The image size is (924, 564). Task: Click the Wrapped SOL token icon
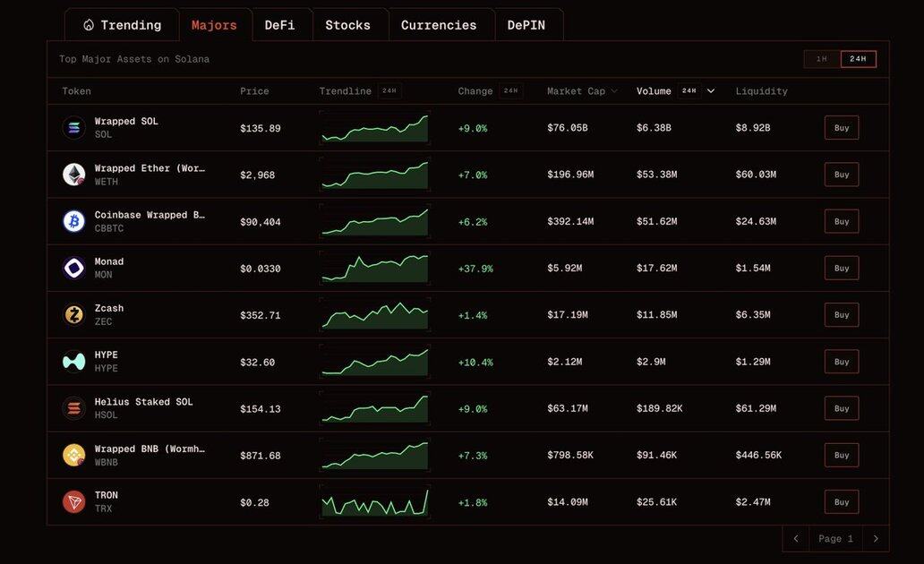tap(73, 128)
